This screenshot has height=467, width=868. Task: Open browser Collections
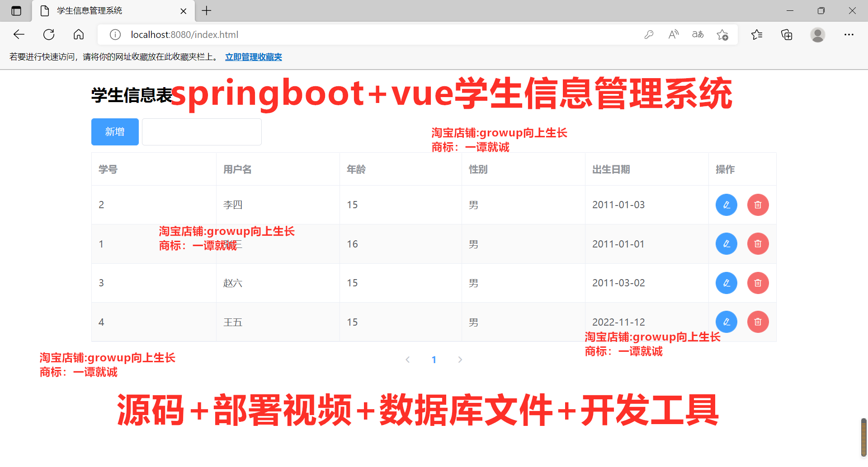click(787, 35)
